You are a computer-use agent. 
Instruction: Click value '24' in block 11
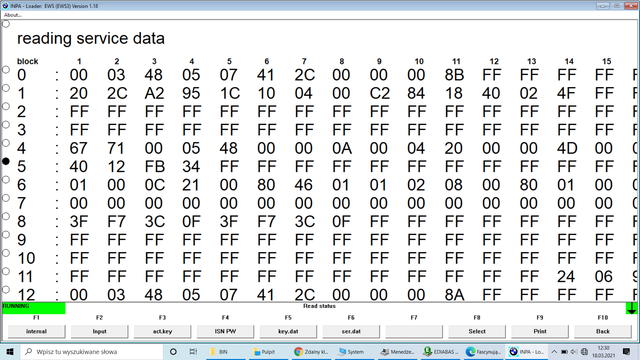click(566, 277)
